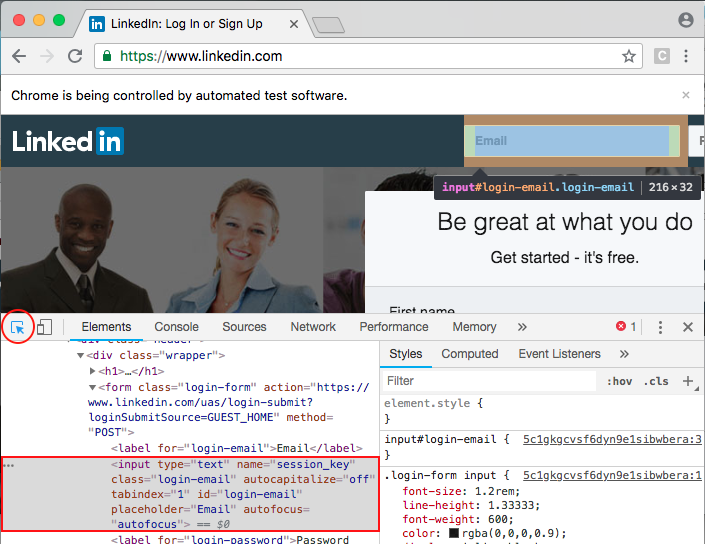Switch to the Elements tab
This screenshot has width=705, height=544.
(107, 327)
